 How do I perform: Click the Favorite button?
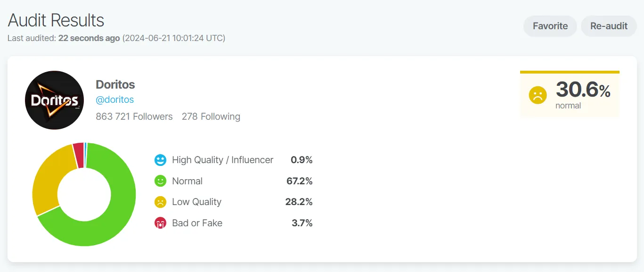549,26
